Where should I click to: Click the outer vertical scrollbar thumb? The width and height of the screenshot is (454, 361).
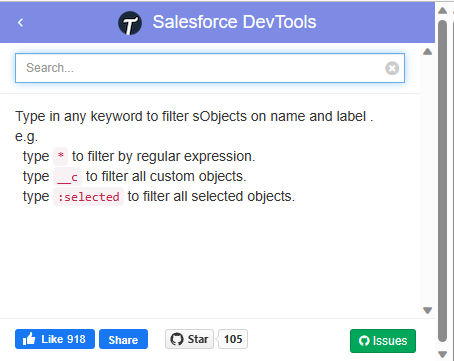tap(442, 181)
